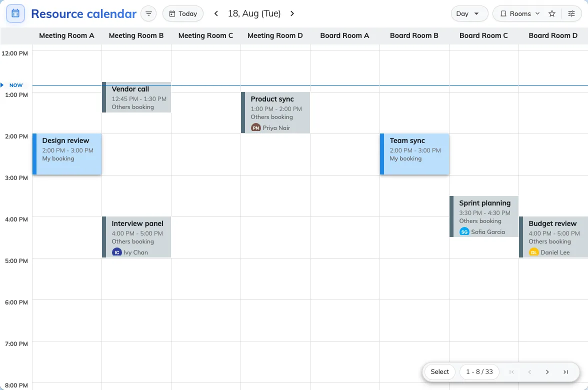Select the Board Room A column header
588x390 pixels.
[x=344, y=35]
